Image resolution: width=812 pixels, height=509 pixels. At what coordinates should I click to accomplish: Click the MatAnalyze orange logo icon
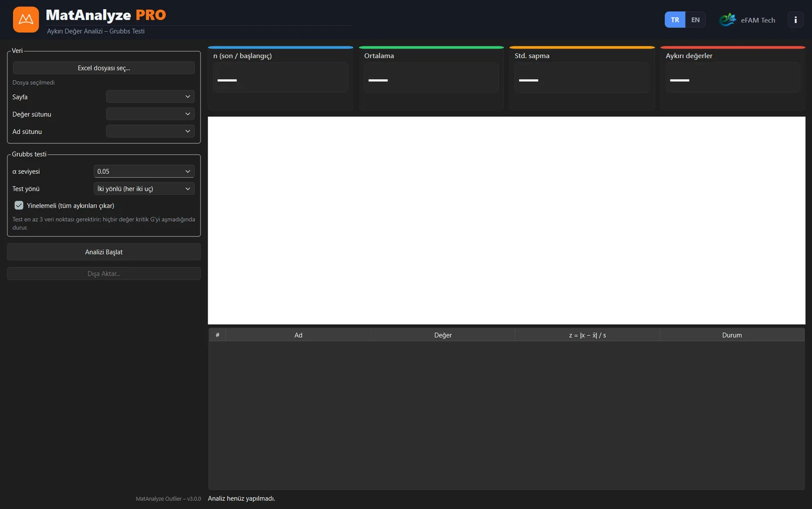(x=26, y=20)
